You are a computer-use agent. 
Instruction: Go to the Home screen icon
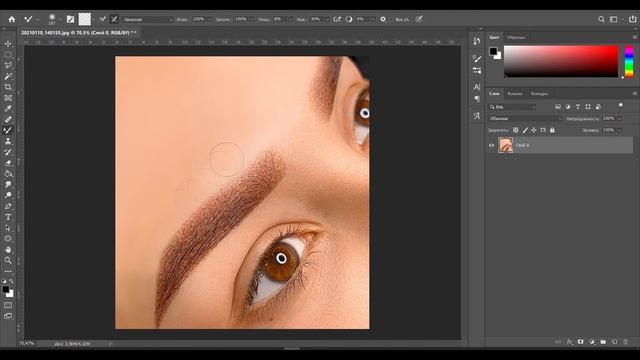click(12, 19)
